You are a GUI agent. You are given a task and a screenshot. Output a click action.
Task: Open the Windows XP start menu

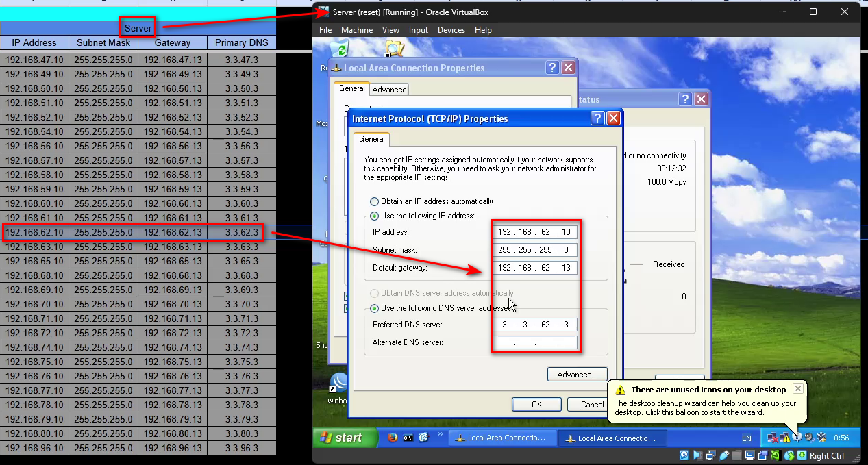tap(346, 438)
